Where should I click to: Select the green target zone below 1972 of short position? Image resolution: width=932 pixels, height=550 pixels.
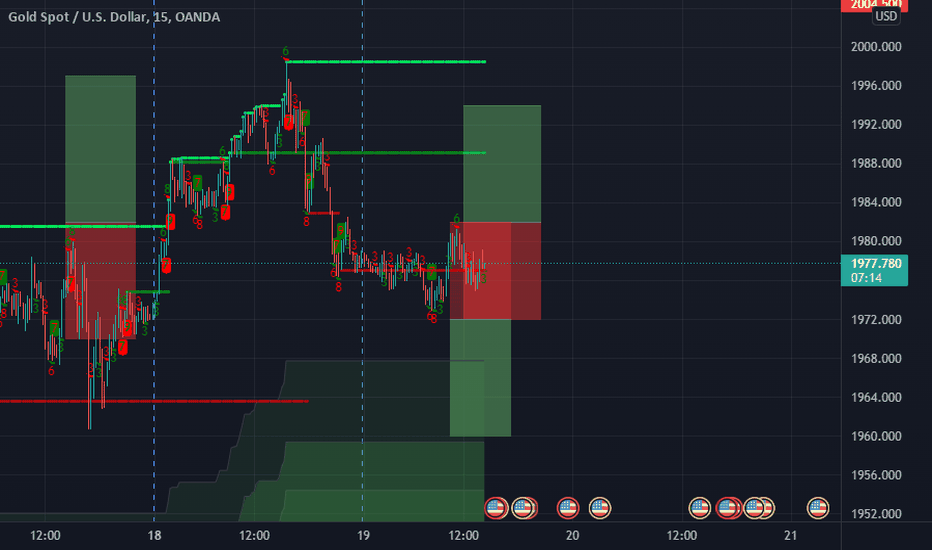[x=480, y=378]
